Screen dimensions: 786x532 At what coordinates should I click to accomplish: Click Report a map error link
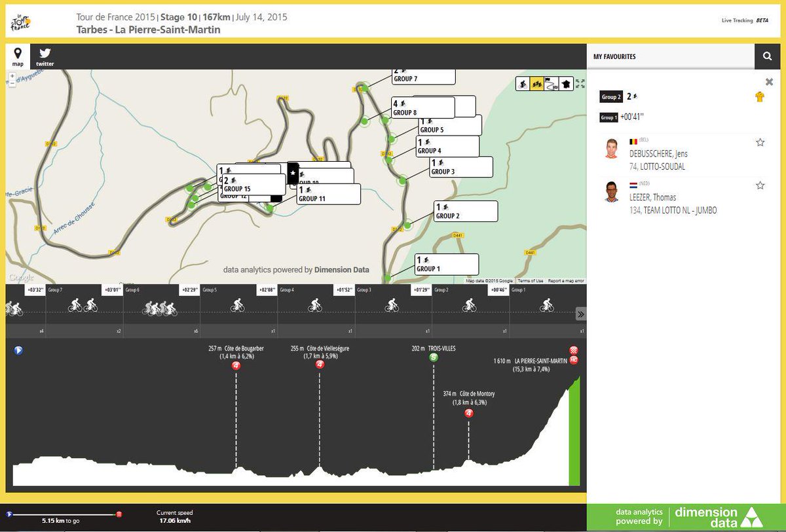click(566, 281)
